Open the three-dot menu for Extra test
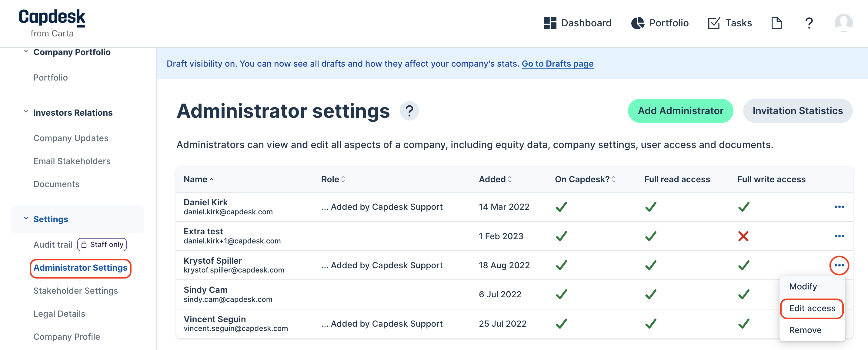Screen dimensions: 868x350 click(x=839, y=236)
